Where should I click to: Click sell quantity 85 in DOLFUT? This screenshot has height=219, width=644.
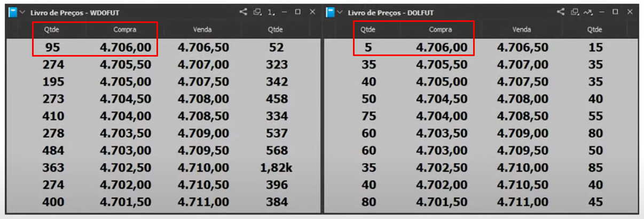click(x=595, y=168)
